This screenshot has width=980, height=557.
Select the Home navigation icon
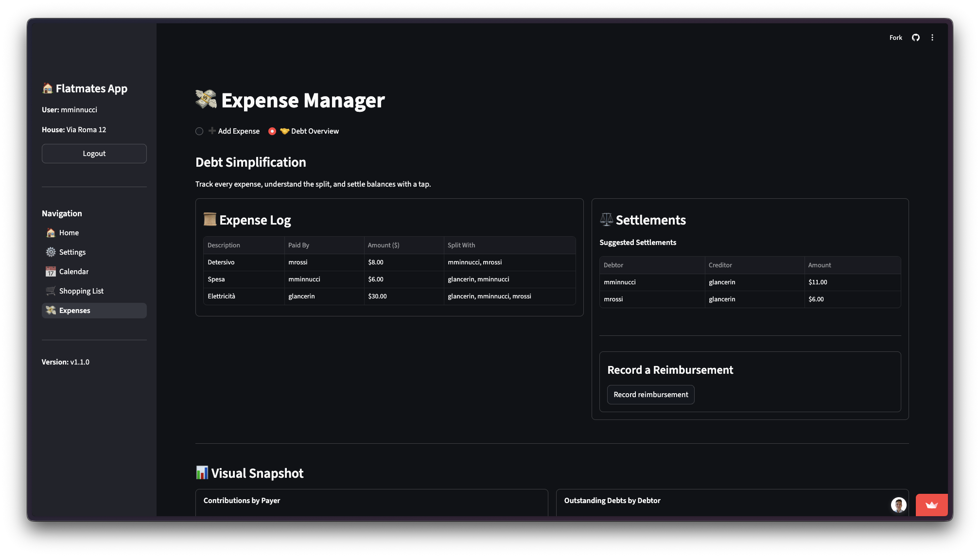click(51, 233)
